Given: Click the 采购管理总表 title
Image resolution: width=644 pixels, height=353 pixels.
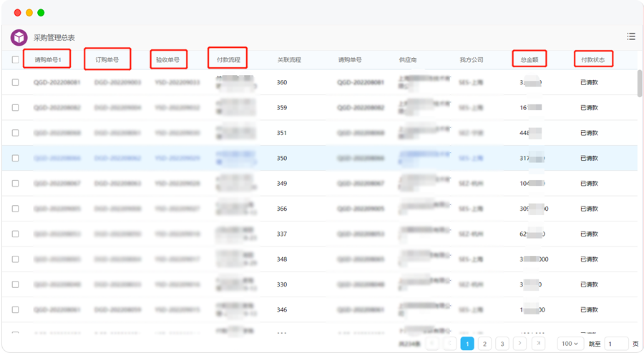Looking at the screenshot, I should pos(54,38).
